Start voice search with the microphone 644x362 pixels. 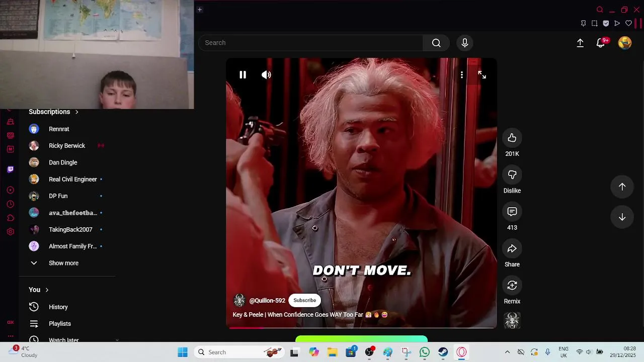[x=465, y=43]
